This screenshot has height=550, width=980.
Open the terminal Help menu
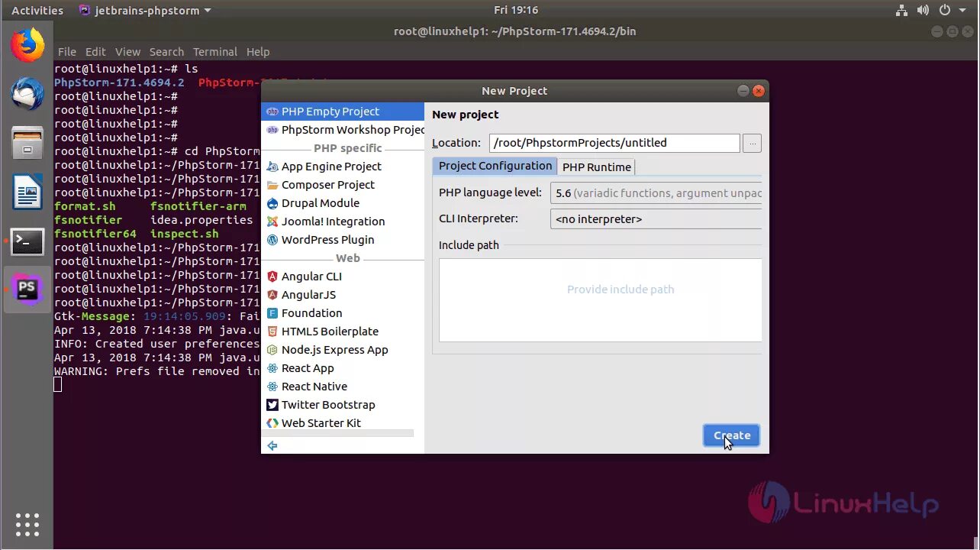(258, 52)
